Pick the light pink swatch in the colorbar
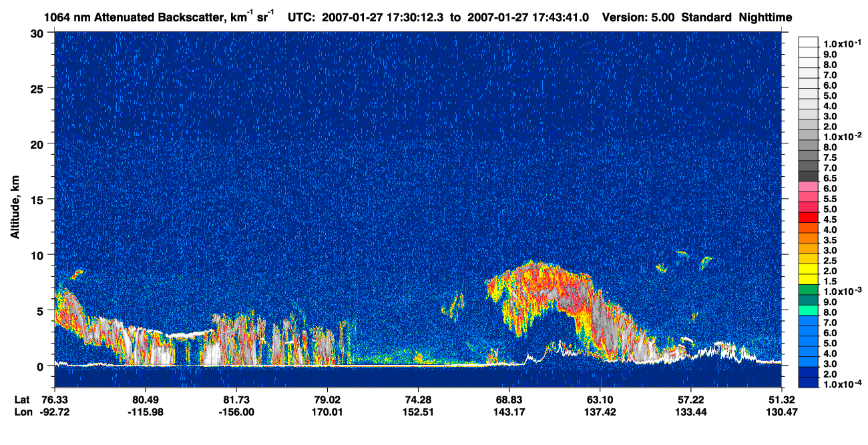The width and height of the screenshot is (868, 445). click(x=808, y=187)
